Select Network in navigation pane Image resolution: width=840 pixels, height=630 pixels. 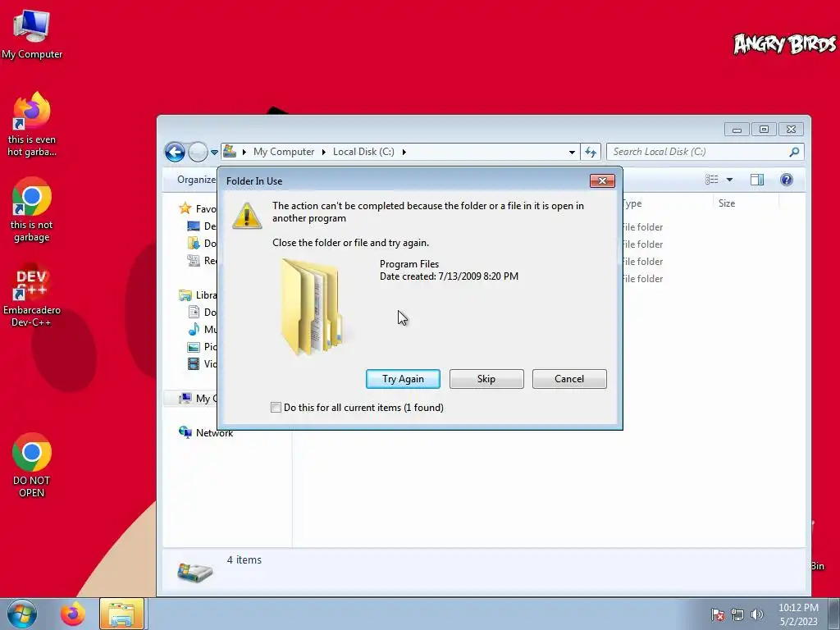click(206, 433)
